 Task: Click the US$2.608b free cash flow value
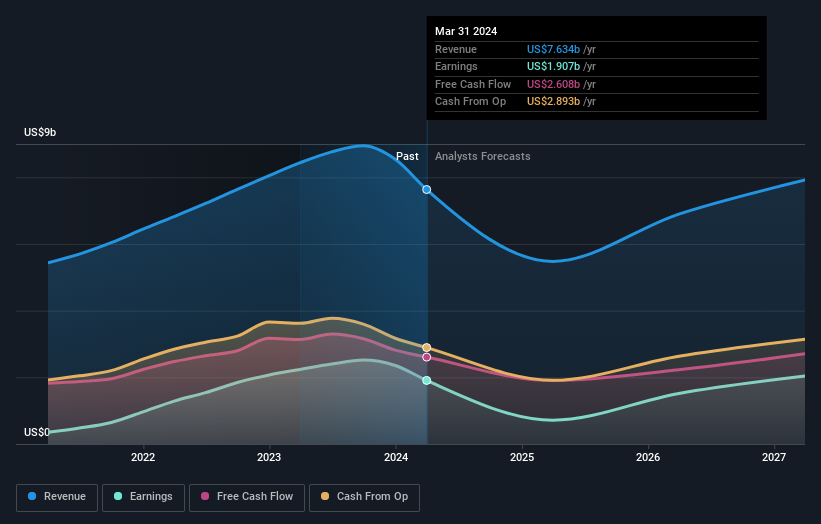[x=553, y=84]
